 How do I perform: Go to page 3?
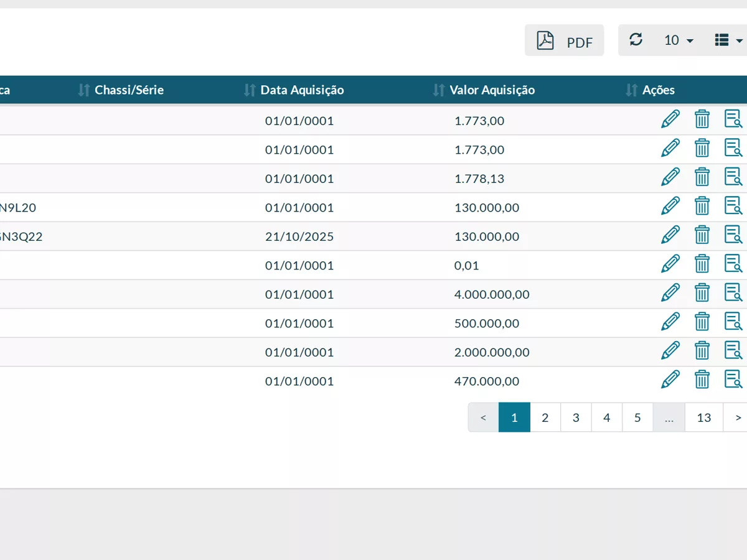[x=576, y=418]
